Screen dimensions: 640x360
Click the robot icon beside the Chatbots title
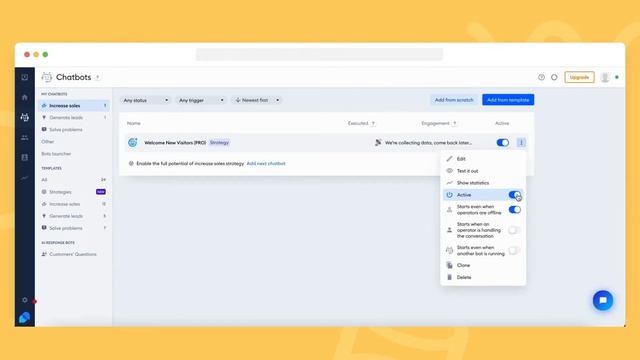coord(47,77)
